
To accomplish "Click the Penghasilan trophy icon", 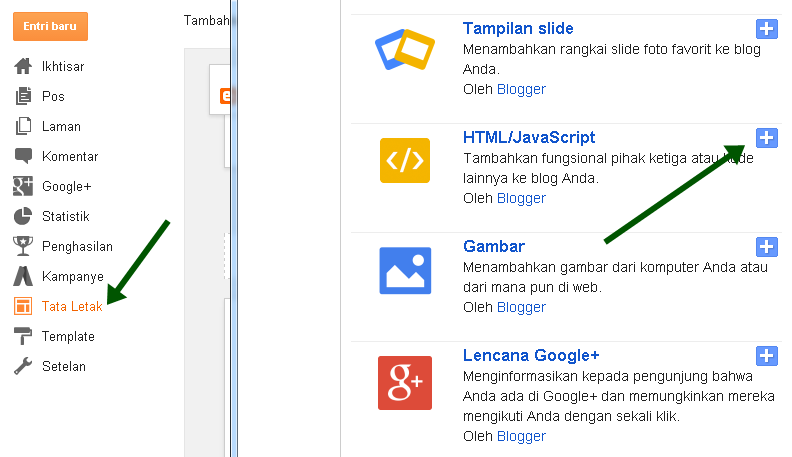I will tap(23, 246).
